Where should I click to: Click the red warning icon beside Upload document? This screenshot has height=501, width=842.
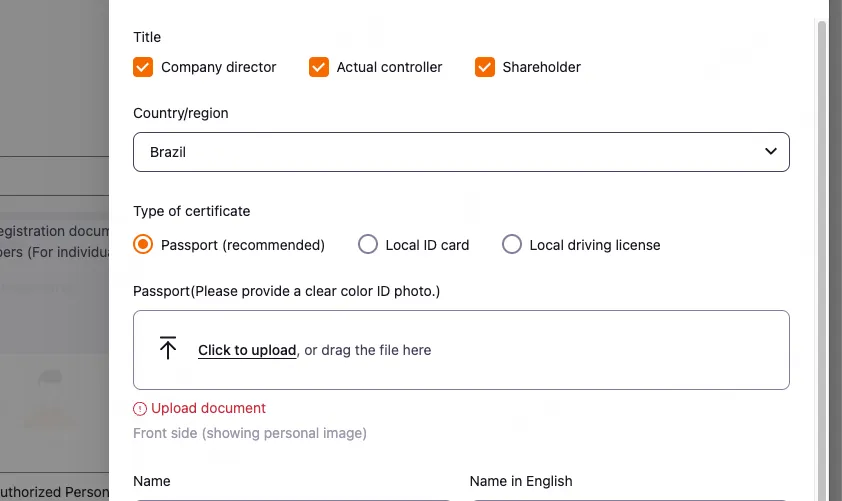click(140, 408)
